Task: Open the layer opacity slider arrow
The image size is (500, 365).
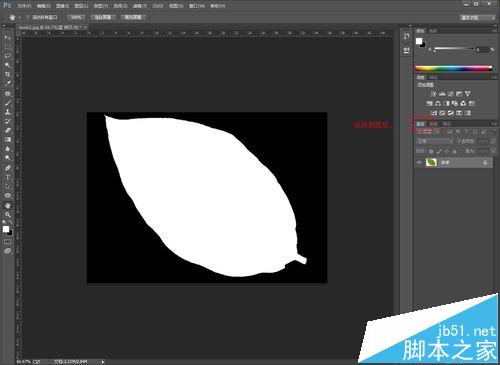Action: coord(492,141)
